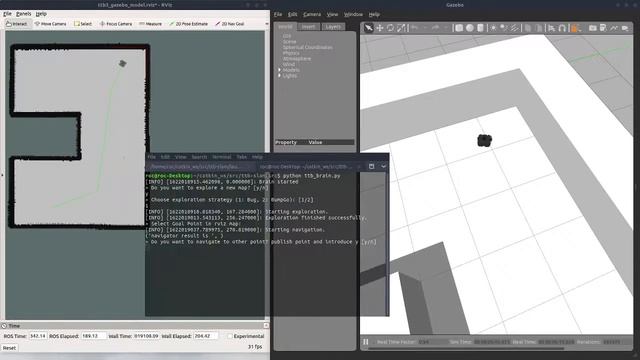The width and height of the screenshot is (640, 360).
Task: Select Physics in Gazebo World tree
Action: coord(291,53)
